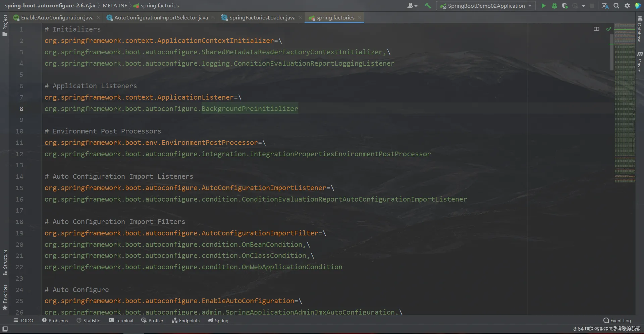This screenshot has width=644, height=334.
Task: Open IDE settings gear icon
Action: [627, 6]
